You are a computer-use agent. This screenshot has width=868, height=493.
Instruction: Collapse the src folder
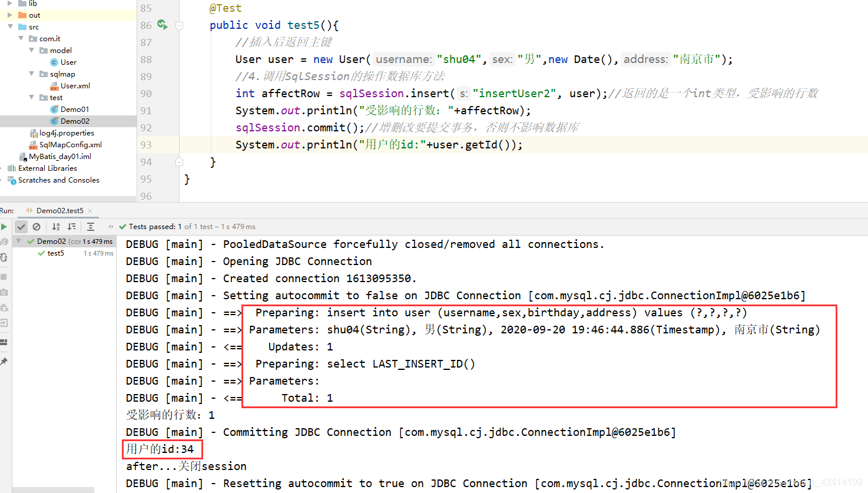click(10, 27)
